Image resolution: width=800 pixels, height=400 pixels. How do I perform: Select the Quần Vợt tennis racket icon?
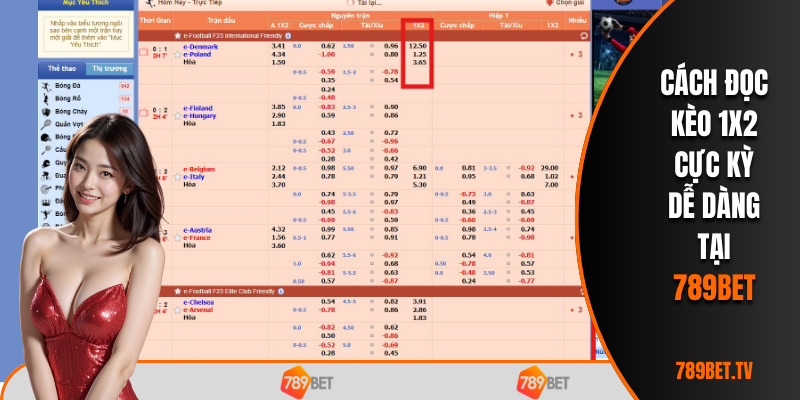(x=46, y=124)
